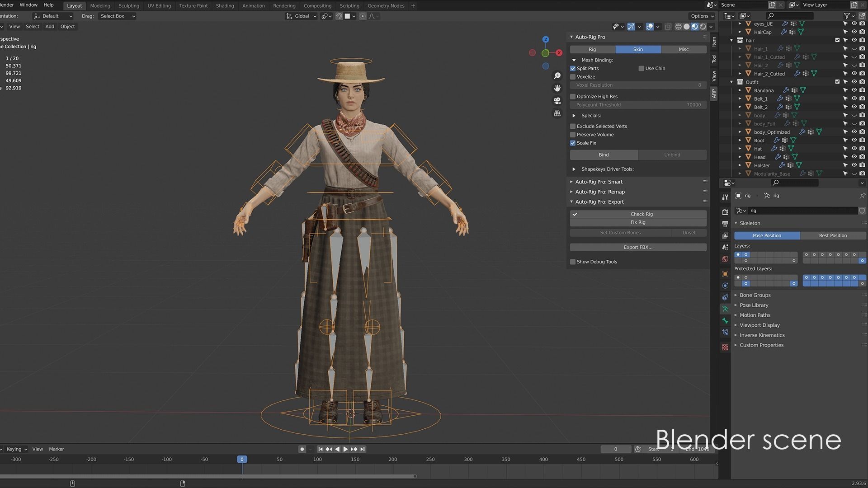Screen dimensions: 868x488
Task: Select the Misc tab in Auto-Rig Pro
Action: pyautogui.click(x=684, y=49)
